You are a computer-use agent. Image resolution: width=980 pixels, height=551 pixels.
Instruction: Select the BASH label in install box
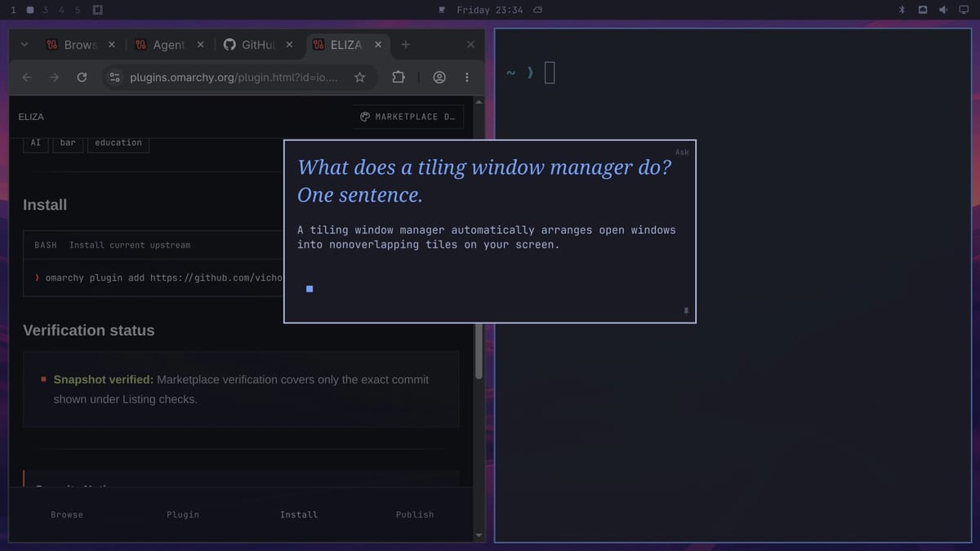coord(46,245)
